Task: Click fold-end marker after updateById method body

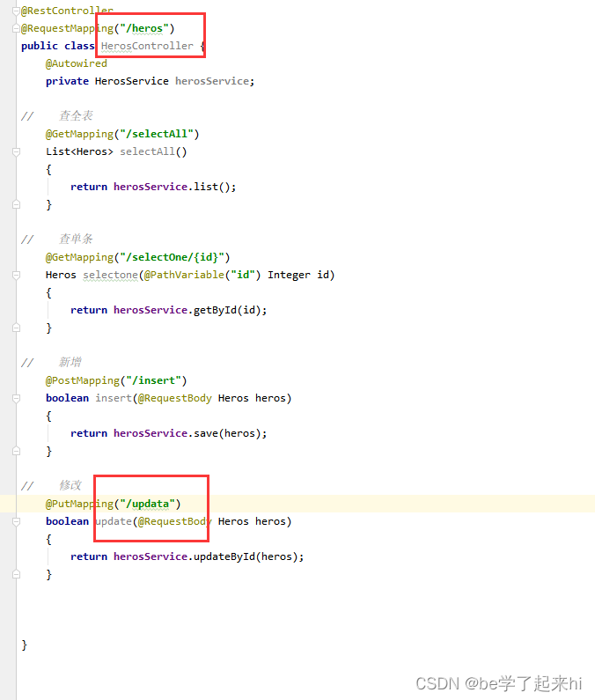Action: click(x=16, y=575)
